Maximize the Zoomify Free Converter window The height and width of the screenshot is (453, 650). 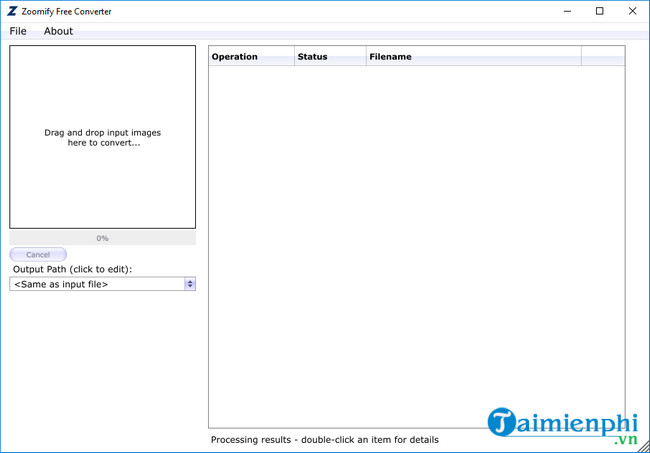click(x=599, y=11)
